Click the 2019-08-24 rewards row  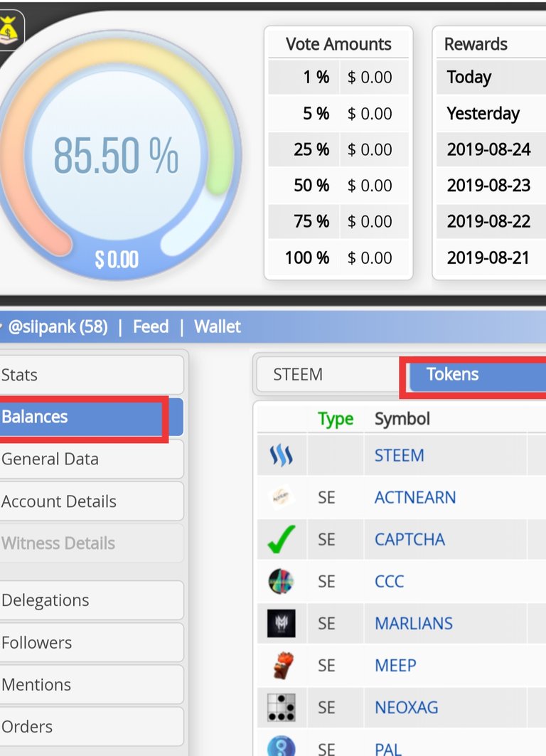coord(491,149)
